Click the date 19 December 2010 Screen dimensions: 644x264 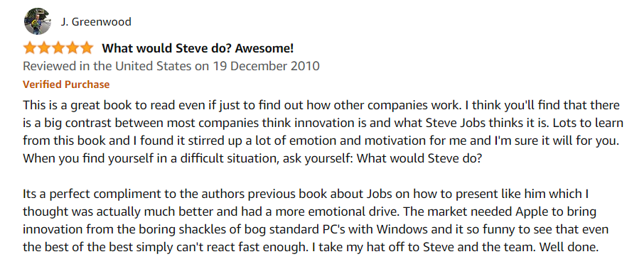coord(266,65)
